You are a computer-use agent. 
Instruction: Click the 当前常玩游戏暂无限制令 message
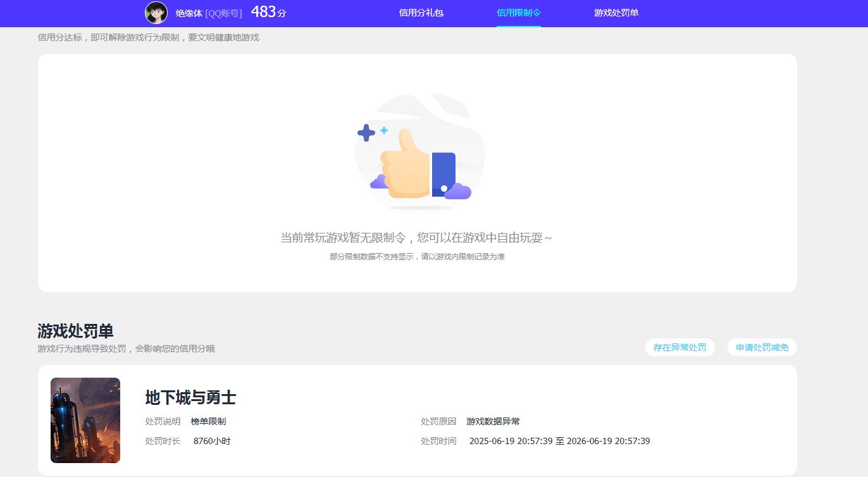pos(416,238)
